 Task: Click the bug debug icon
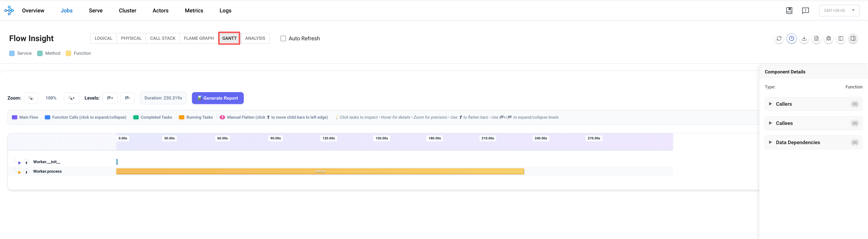point(829,38)
